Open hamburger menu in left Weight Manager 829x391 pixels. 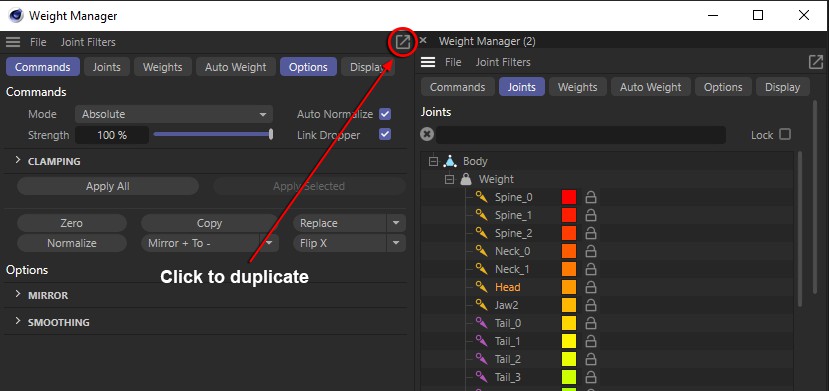13,42
